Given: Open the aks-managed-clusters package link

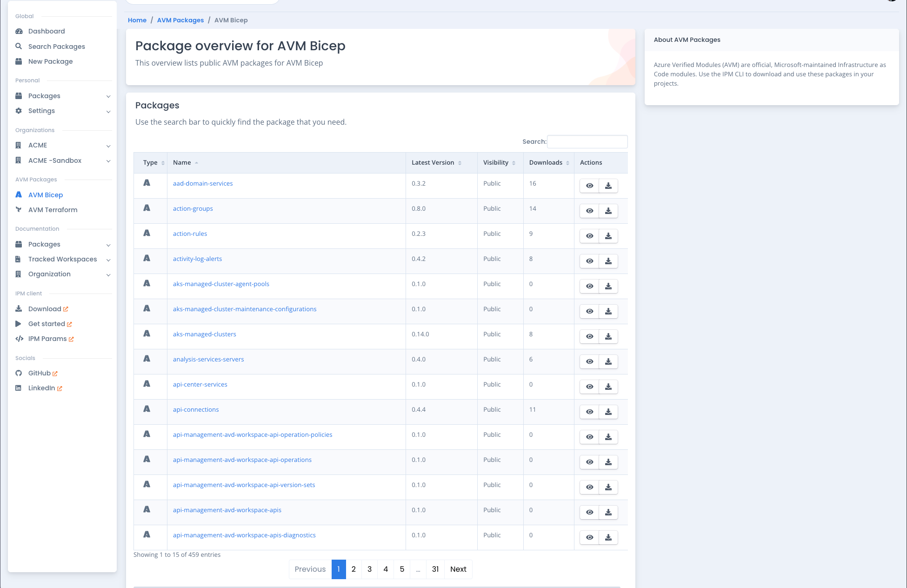Looking at the screenshot, I should pos(205,334).
